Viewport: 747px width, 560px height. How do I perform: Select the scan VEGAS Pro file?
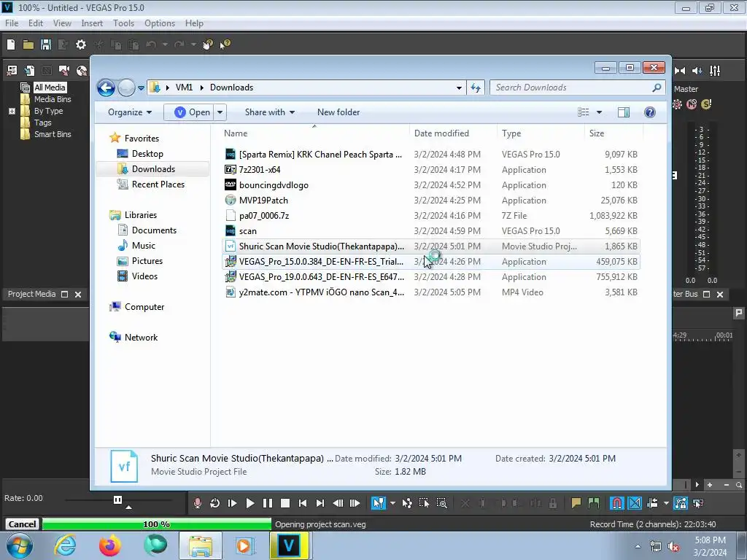(430, 231)
